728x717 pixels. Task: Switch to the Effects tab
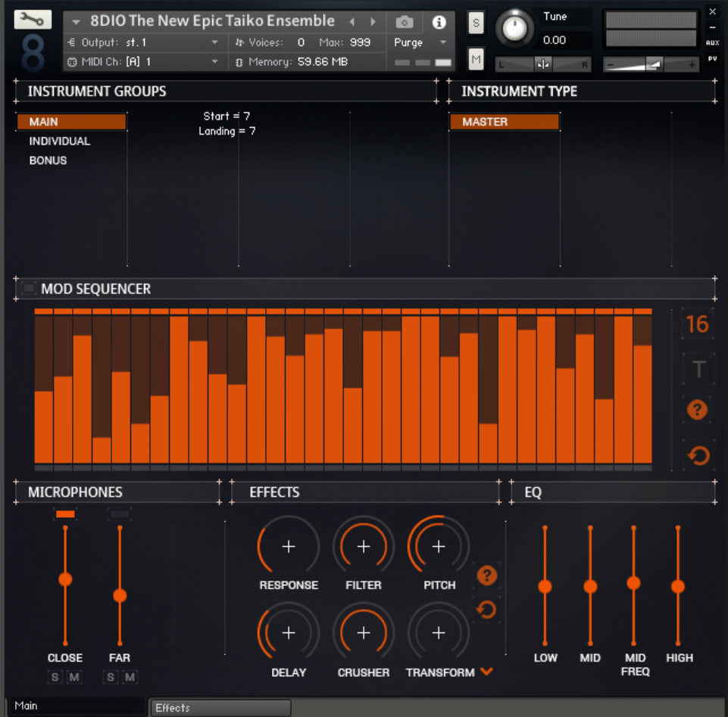click(x=220, y=708)
